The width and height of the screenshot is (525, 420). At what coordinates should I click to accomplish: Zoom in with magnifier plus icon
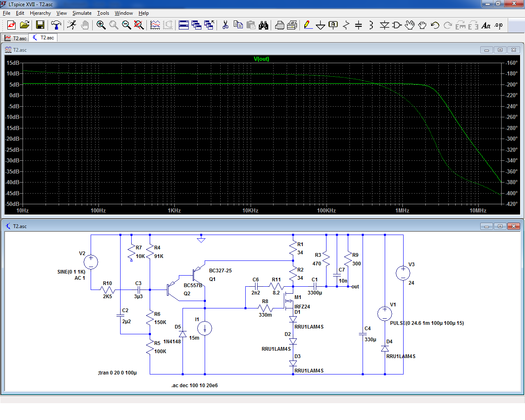[101, 25]
